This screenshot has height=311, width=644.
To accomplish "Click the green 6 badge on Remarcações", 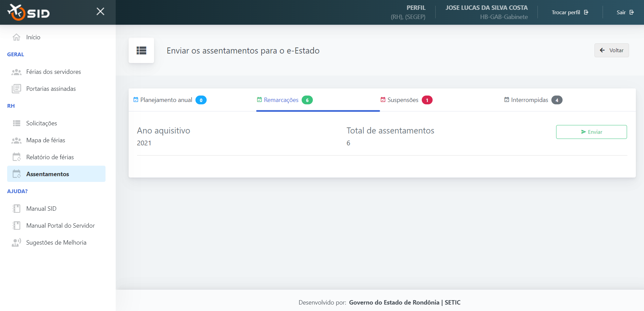I will pyautogui.click(x=307, y=100).
